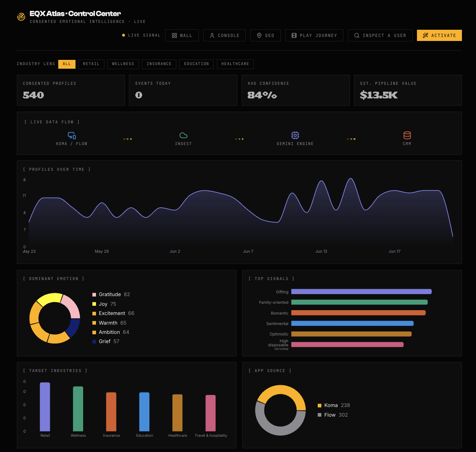Click the person icon on Console button

(x=212, y=35)
